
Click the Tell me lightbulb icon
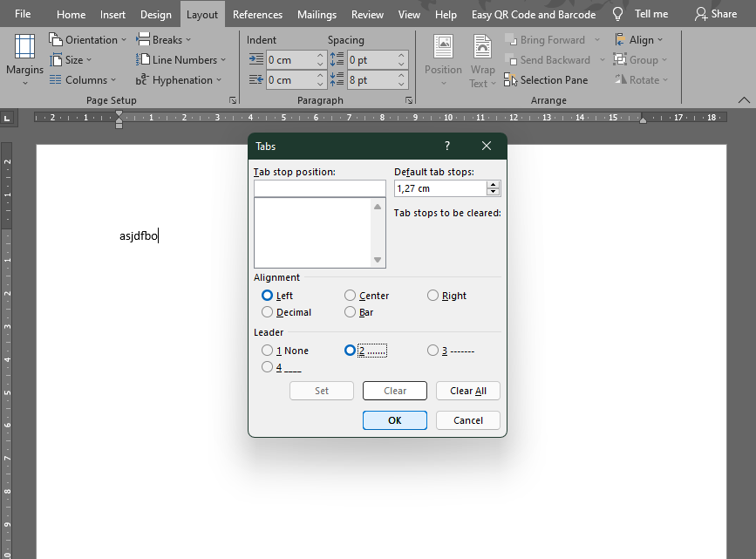617,14
